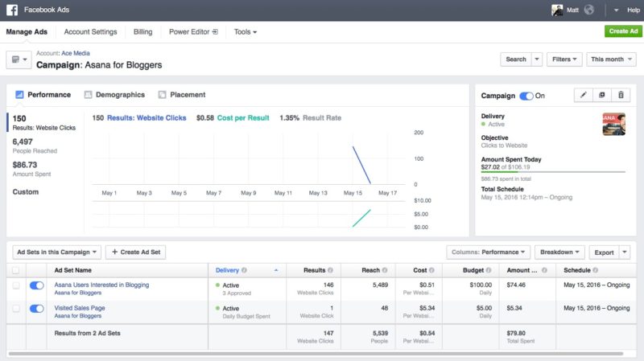Image resolution: width=644 pixels, height=361 pixels.
Task: Open the Tools dropdown menu
Action: click(x=246, y=32)
